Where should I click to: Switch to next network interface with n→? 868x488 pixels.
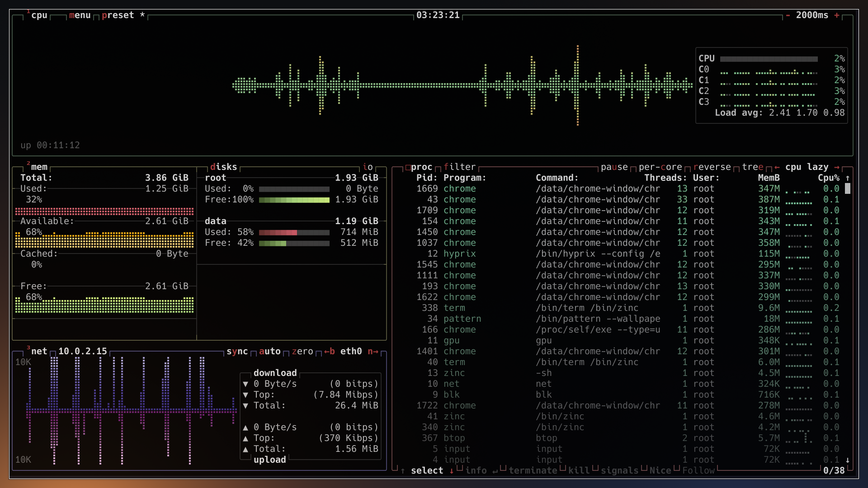(373, 351)
